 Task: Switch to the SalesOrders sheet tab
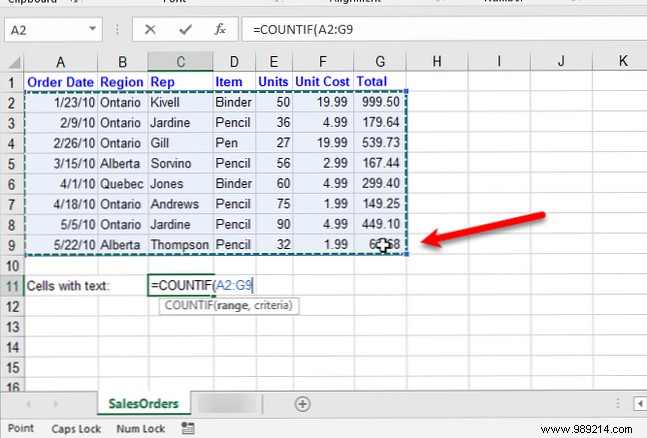coord(144,403)
